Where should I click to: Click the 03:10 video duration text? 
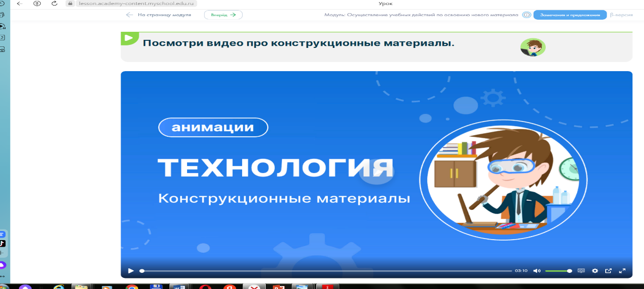pyautogui.click(x=521, y=271)
